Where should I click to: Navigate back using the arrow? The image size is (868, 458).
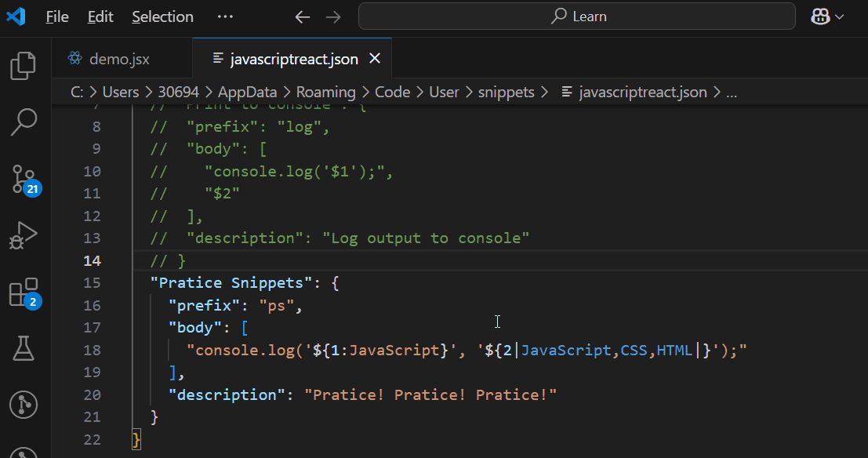pyautogui.click(x=302, y=16)
